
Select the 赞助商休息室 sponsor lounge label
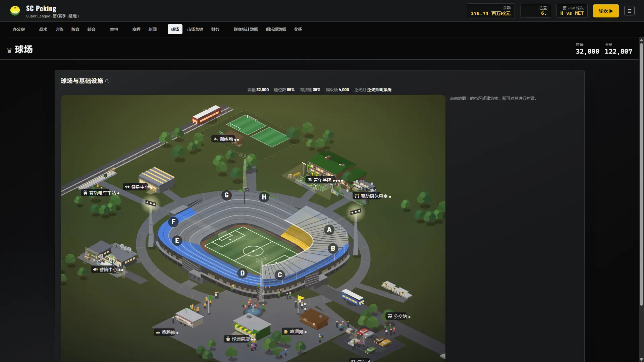372,196
